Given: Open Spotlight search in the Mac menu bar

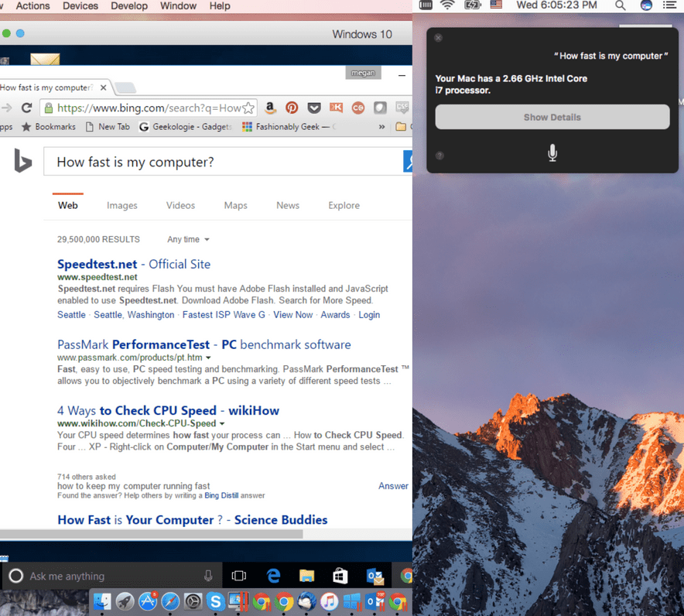Looking at the screenshot, I should point(620,5).
